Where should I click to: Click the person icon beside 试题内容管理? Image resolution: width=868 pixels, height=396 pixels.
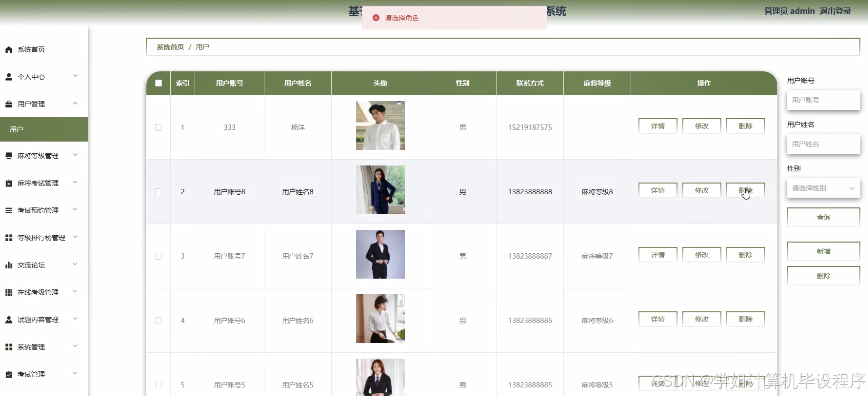click(x=9, y=320)
